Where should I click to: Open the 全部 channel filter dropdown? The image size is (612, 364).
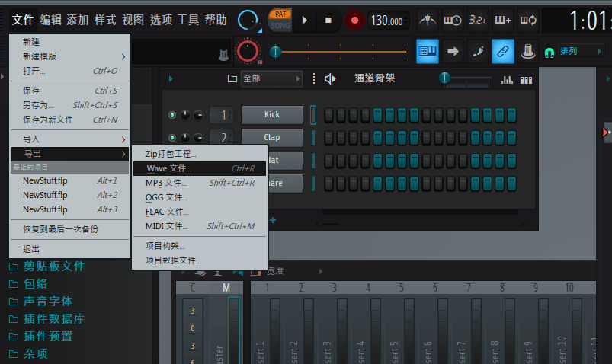[271, 79]
